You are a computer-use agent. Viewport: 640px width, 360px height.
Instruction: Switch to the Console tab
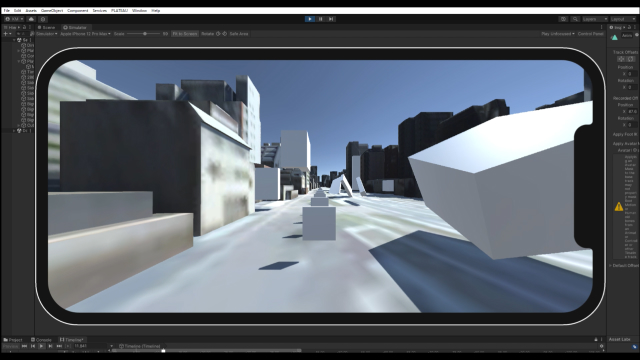(41, 340)
